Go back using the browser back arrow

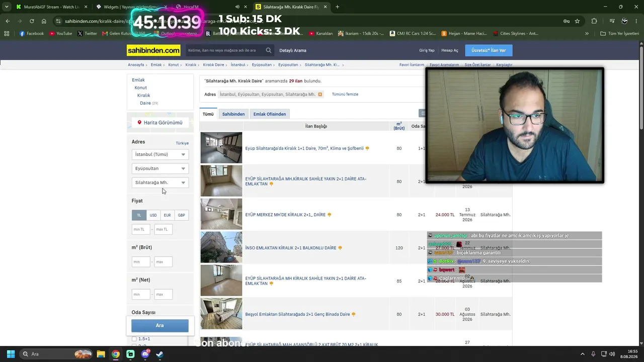pos(8,21)
